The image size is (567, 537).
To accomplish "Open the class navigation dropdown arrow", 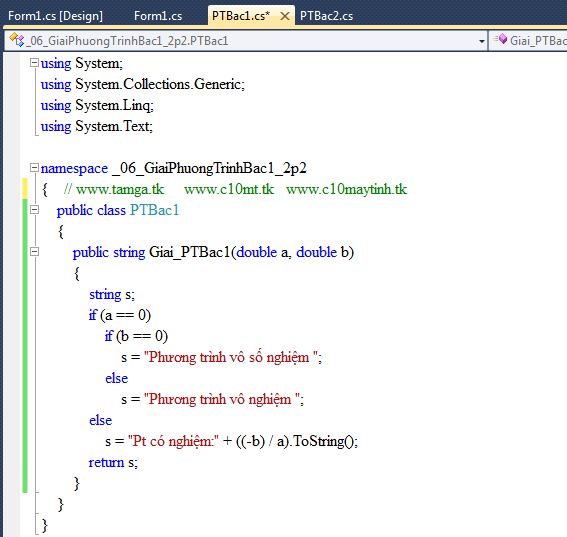I will click(x=481, y=41).
